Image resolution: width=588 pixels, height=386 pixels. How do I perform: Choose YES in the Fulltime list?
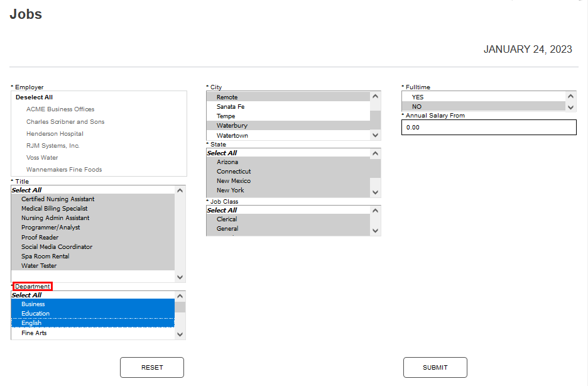pos(418,97)
